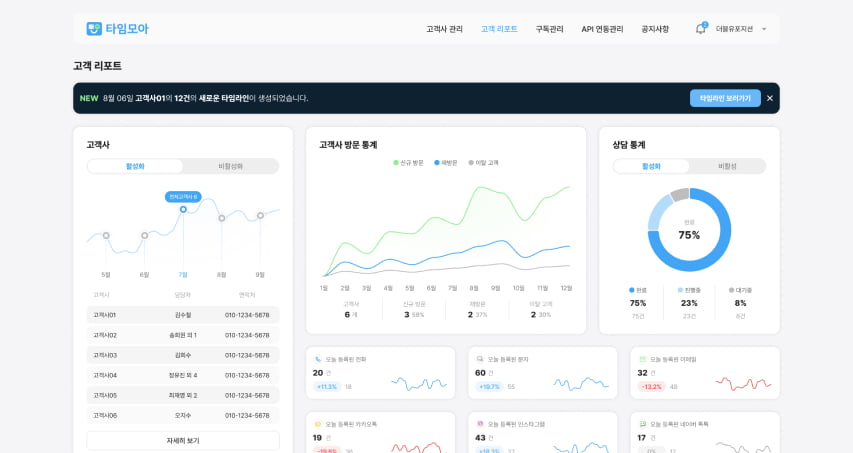
Task: Expand the 더블유포지션 account dropdown
Action: coord(764,29)
